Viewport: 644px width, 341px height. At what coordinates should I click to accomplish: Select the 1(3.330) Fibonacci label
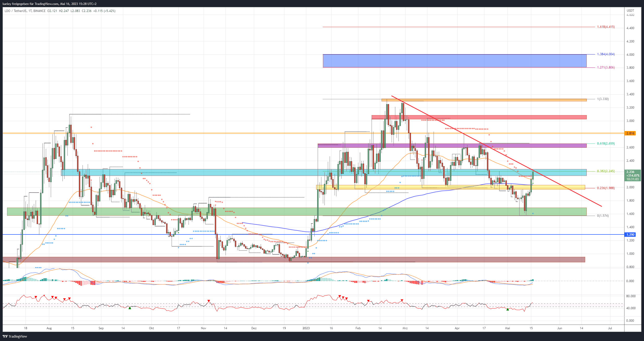(x=603, y=99)
